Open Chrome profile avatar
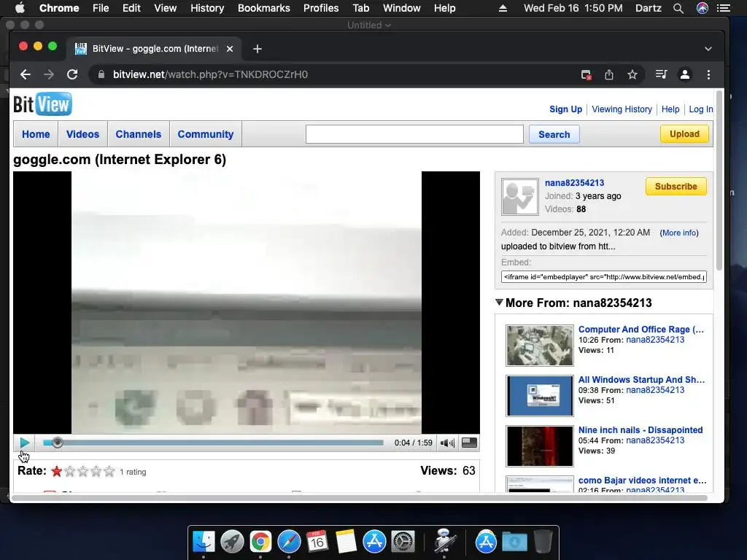Viewport: 747px width, 560px height. [684, 74]
